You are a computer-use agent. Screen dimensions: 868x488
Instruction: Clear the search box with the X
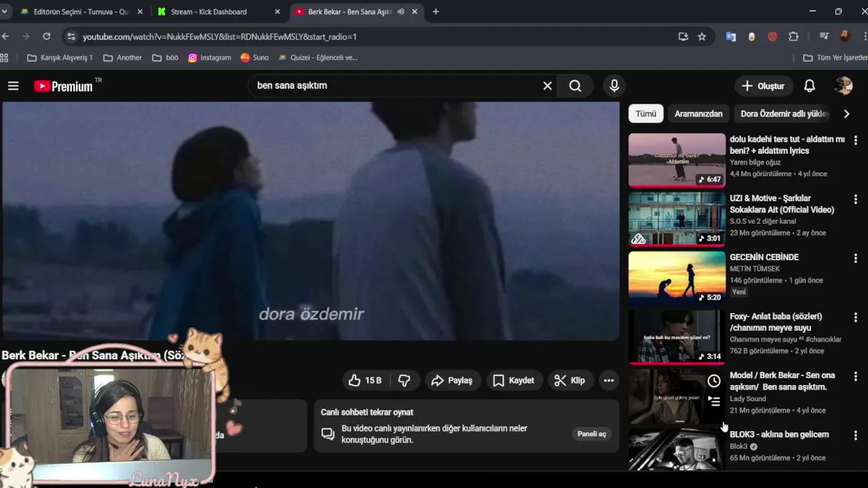point(547,86)
